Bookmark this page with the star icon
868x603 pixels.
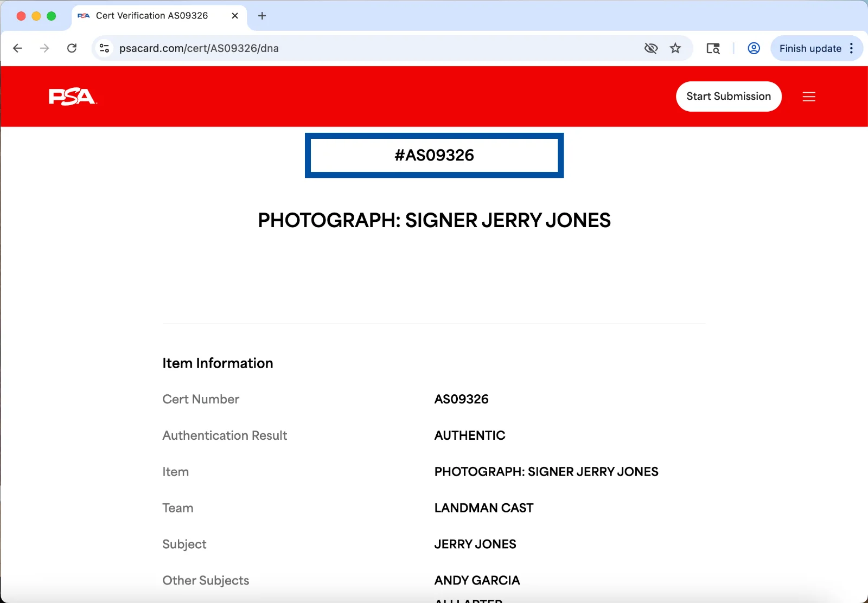coord(675,48)
